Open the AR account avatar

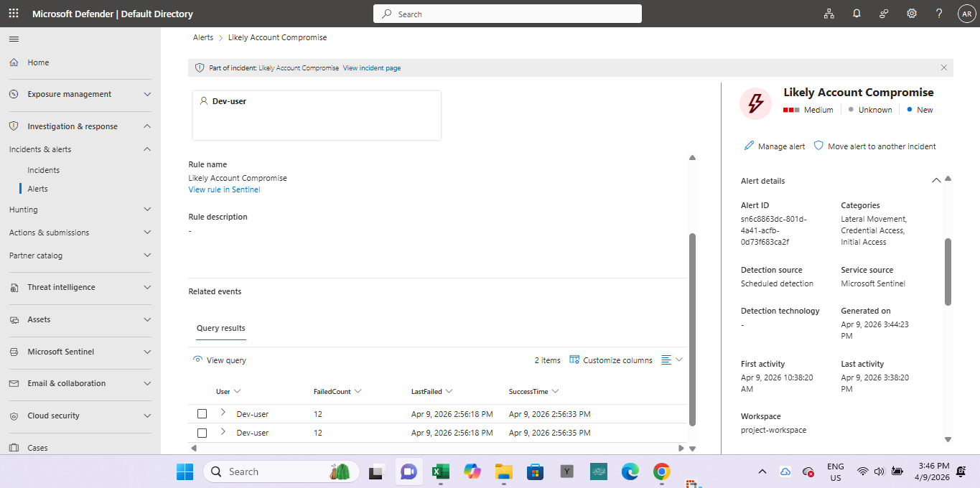[x=966, y=14]
